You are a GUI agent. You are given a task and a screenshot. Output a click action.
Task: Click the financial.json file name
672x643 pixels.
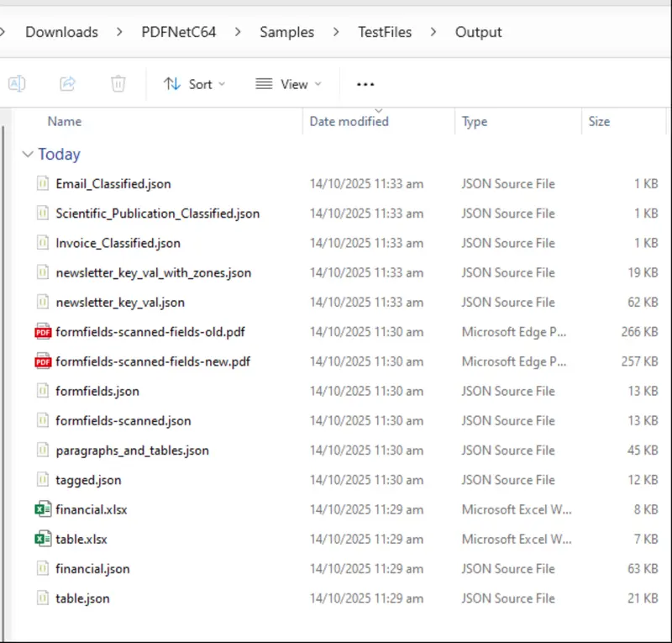tap(92, 568)
